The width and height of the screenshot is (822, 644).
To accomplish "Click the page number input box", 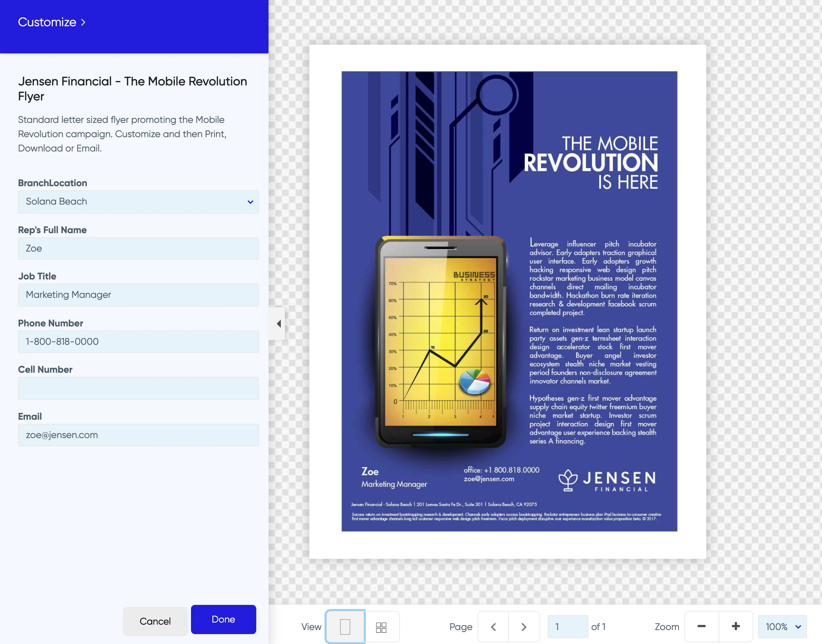I will [x=567, y=627].
